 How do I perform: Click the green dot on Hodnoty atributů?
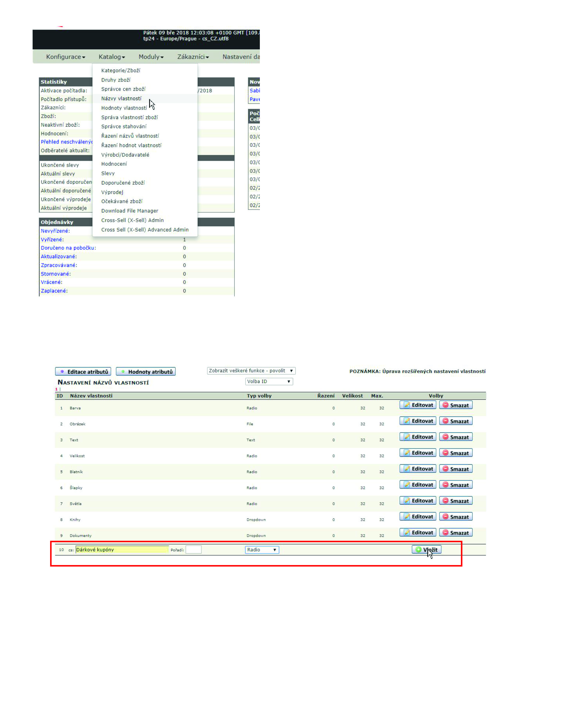(x=123, y=371)
